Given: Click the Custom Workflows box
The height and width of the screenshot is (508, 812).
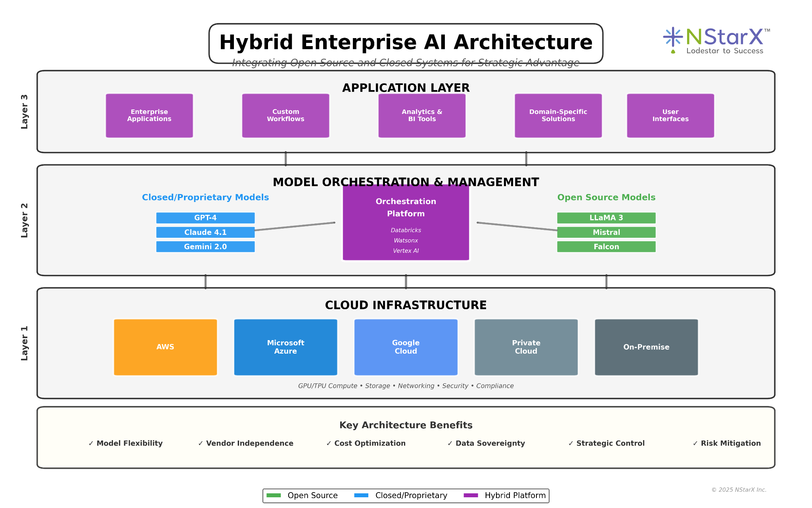Looking at the screenshot, I should (285, 115).
